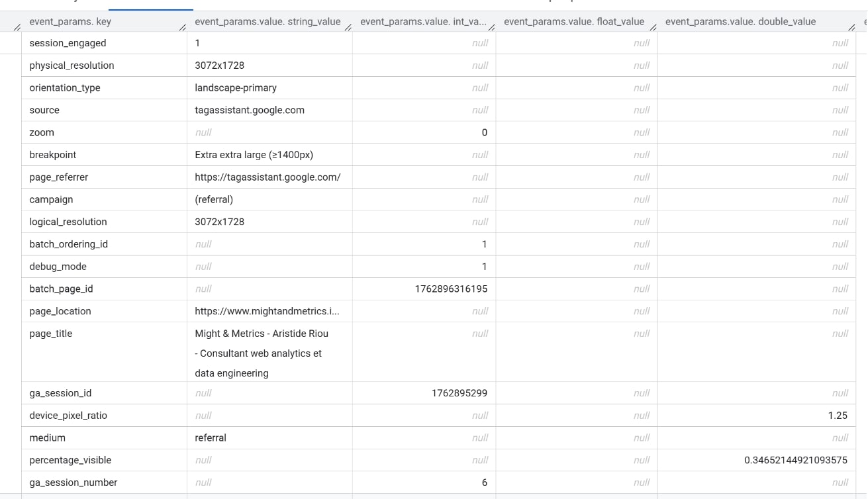This screenshot has height=499, width=868.
Task: Click the percentage_visible double value cell
Action: tap(795, 460)
